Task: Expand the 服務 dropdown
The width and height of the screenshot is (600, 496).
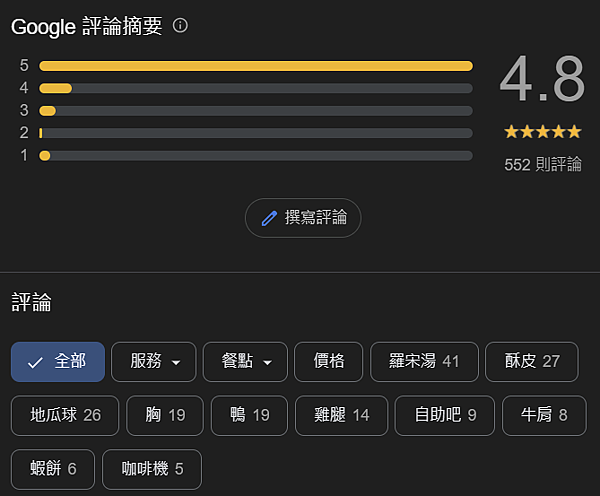Action: 154,362
